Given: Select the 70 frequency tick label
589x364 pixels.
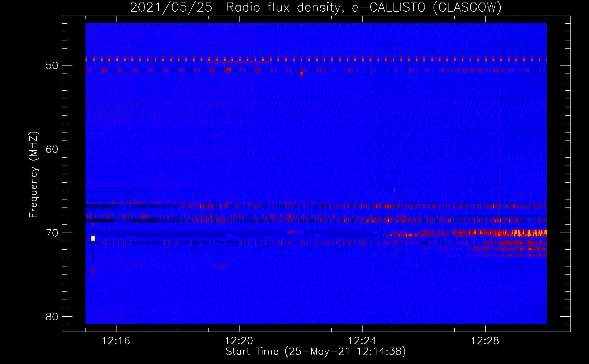Looking at the screenshot, I should [x=52, y=233].
